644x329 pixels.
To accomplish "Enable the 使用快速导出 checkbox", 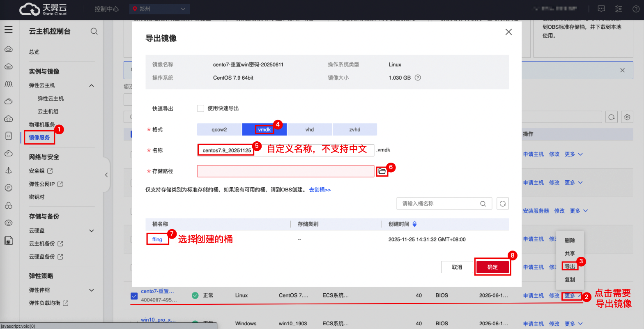I will [x=200, y=108].
